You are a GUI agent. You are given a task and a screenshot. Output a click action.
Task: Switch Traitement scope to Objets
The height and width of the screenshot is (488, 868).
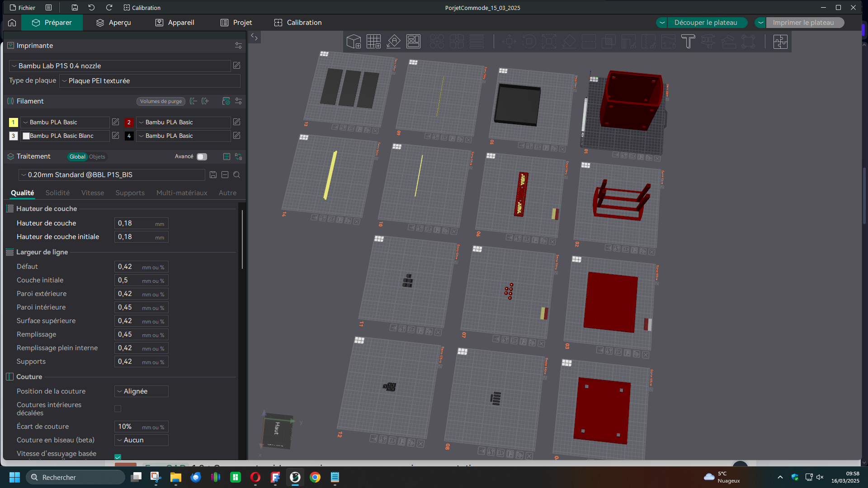click(x=97, y=157)
